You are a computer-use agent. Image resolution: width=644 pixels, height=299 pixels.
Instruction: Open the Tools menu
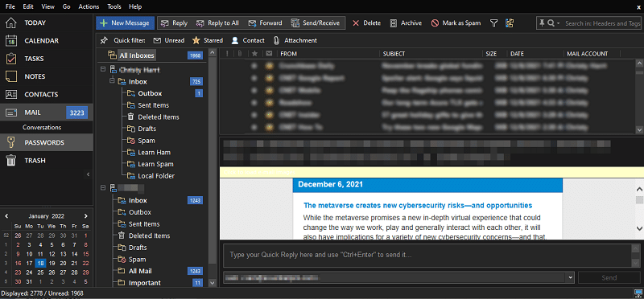[x=114, y=6]
